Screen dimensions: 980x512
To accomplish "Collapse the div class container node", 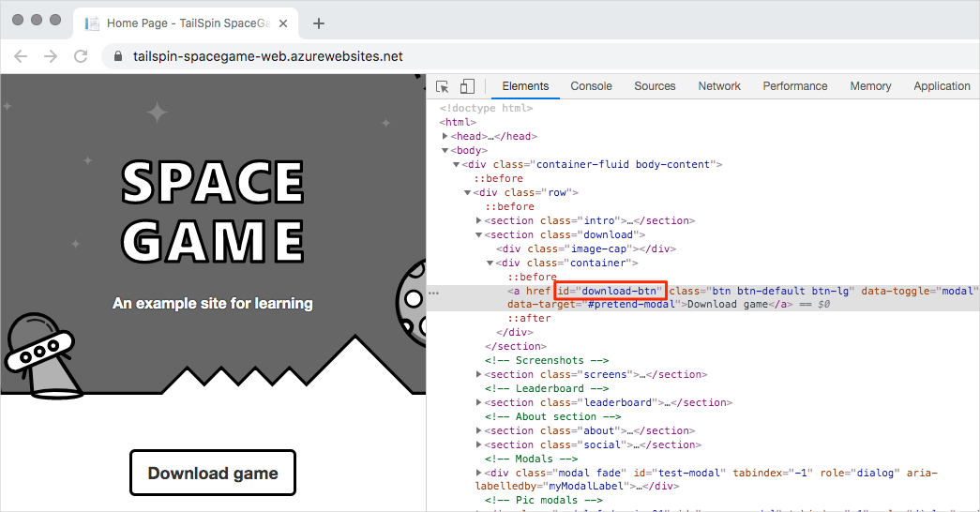I will pyautogui.click(x=490, y=264).
